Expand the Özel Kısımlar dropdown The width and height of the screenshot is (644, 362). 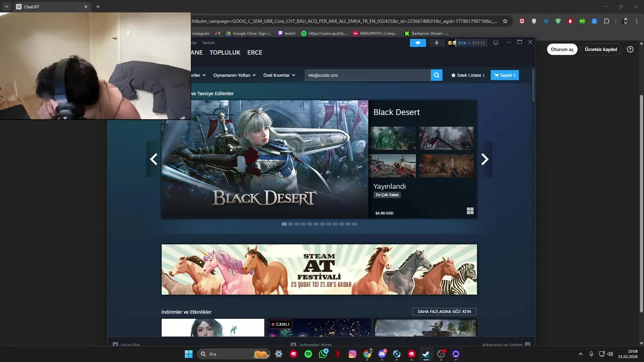point(279,75)
